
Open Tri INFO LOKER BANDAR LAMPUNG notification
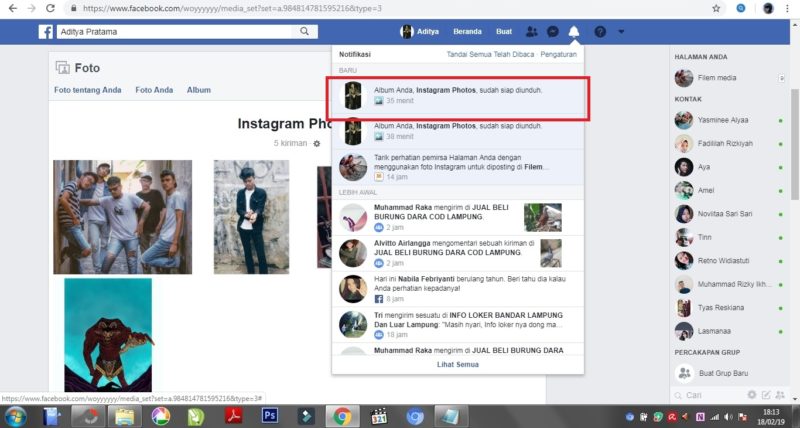458,324
